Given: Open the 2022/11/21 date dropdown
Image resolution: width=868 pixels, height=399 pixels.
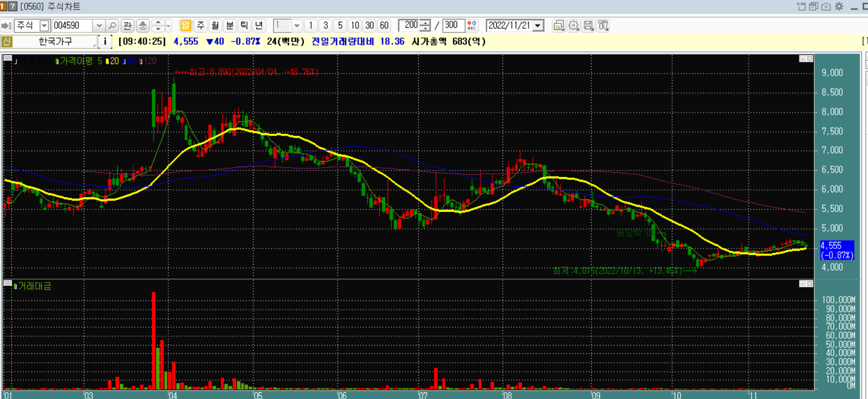Looking at the screenshot, I should coord(538,26).
